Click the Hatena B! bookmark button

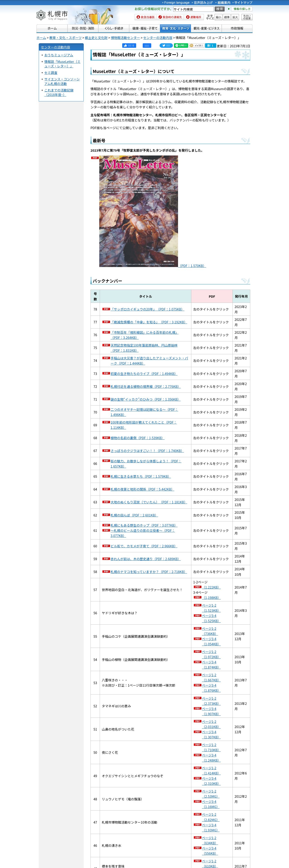tap(211, 46)
